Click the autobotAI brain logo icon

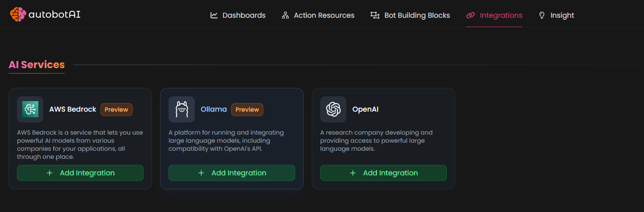[x=18, y=15]
